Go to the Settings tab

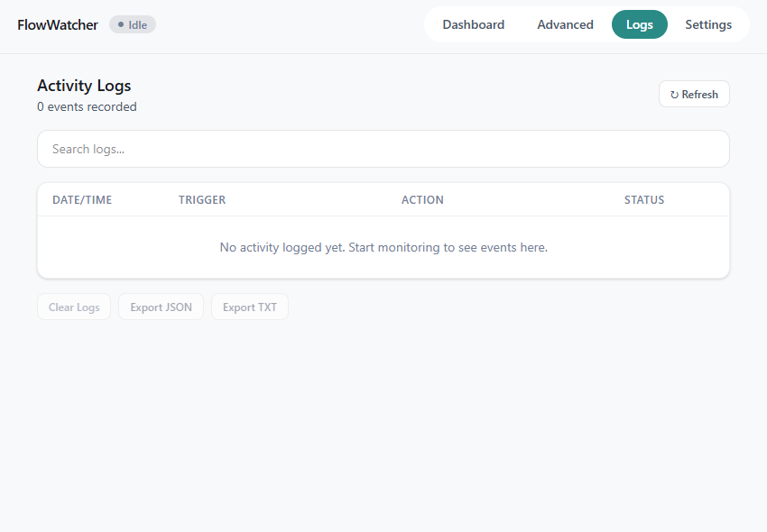[x=708, y=24]
